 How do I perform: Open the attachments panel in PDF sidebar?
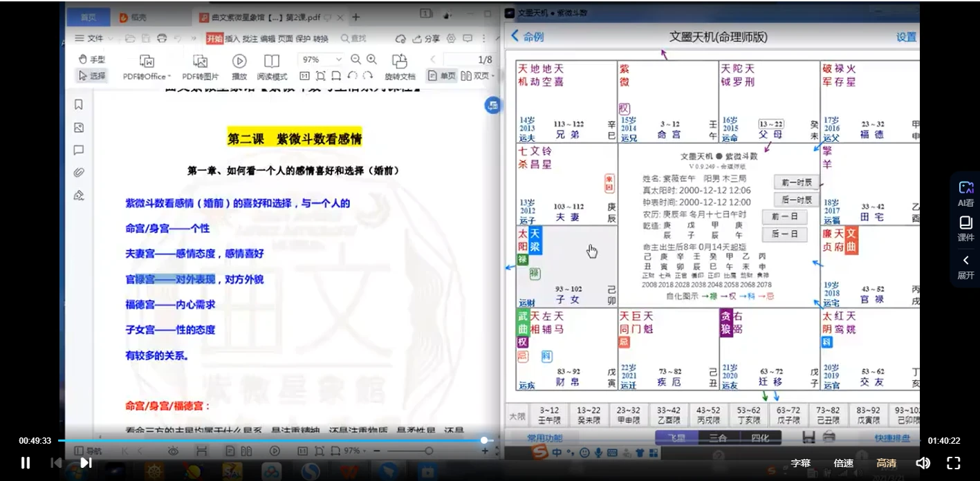click(x=79, y=173)
